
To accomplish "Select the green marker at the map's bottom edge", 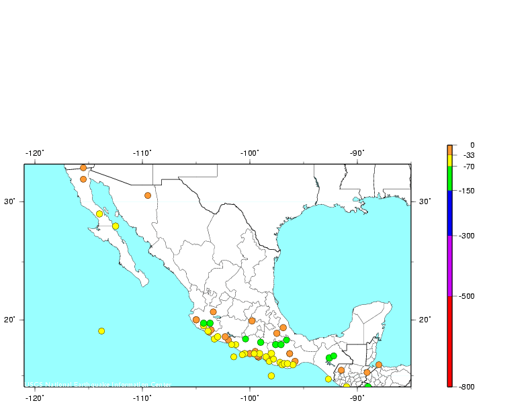I will pos(367,386).
